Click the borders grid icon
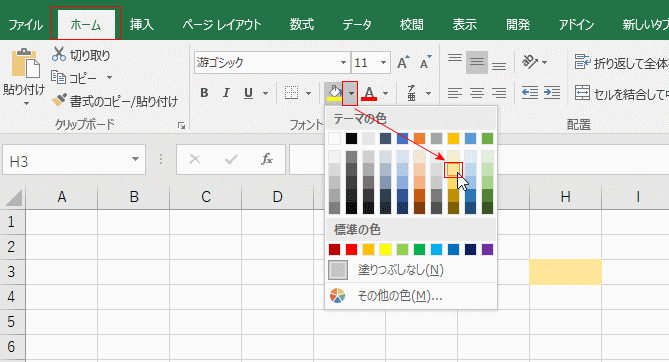669x362 pixels. [x=291, y=93]
